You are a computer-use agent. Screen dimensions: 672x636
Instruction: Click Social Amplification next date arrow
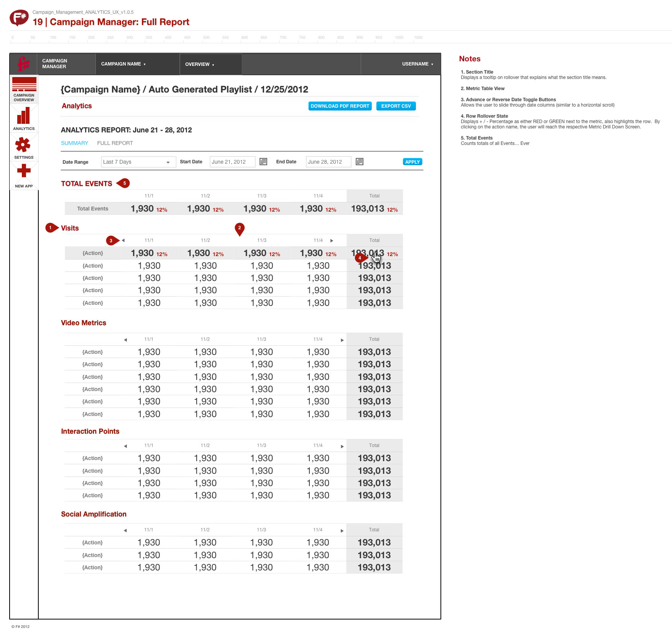tap(342, 531)
